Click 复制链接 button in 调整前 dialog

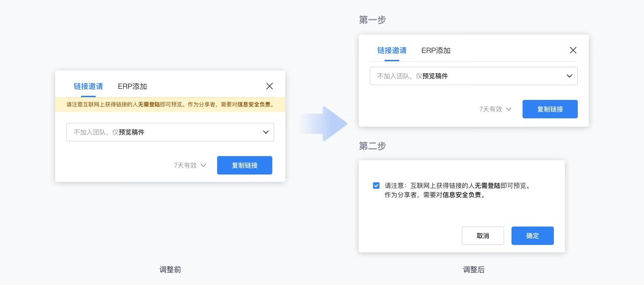(245, 165)
